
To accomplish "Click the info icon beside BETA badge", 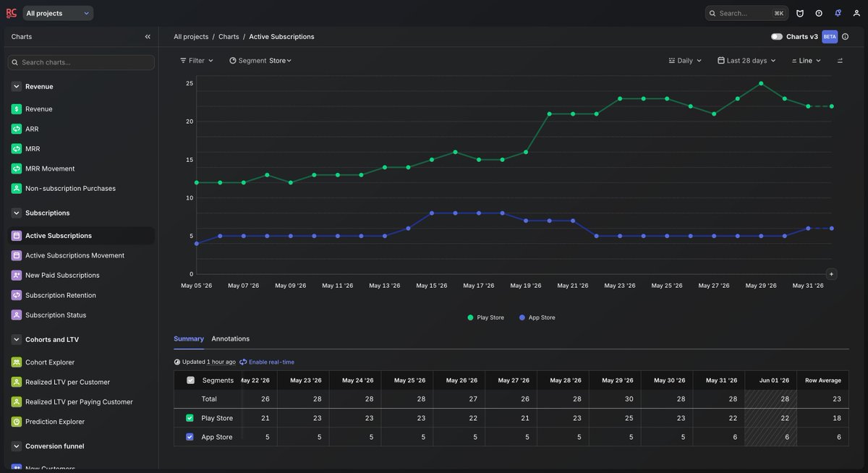I will click(845, 37).
